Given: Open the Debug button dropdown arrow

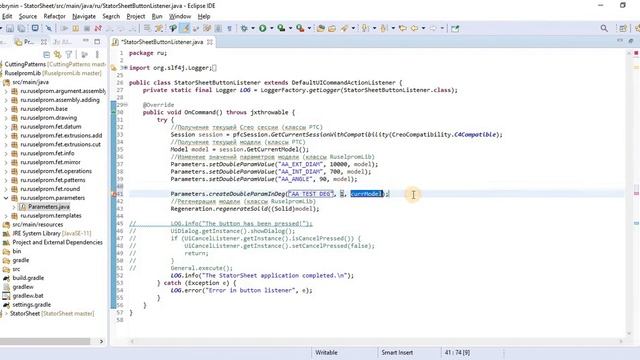Looking at the screenshot, I should click(253, 28).
